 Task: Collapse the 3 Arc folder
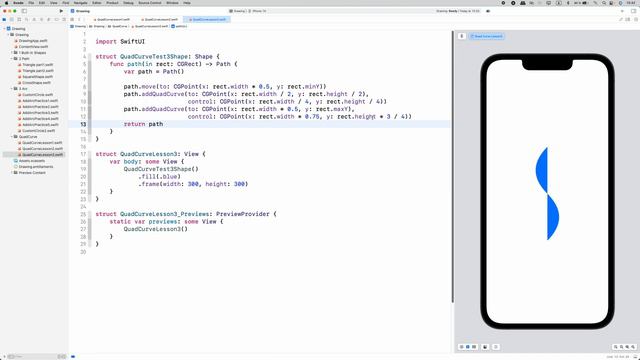click(x=11, y=89)
